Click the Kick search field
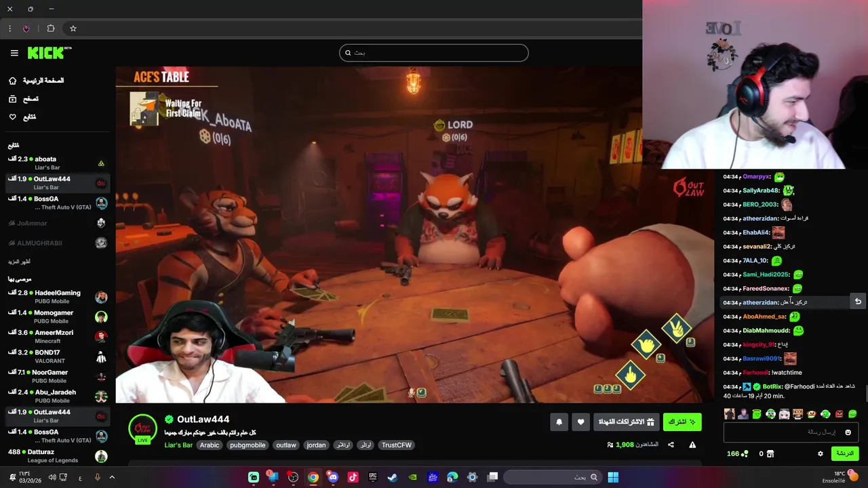The height and width of the screenshot is (488, 868). pos(434,53)
